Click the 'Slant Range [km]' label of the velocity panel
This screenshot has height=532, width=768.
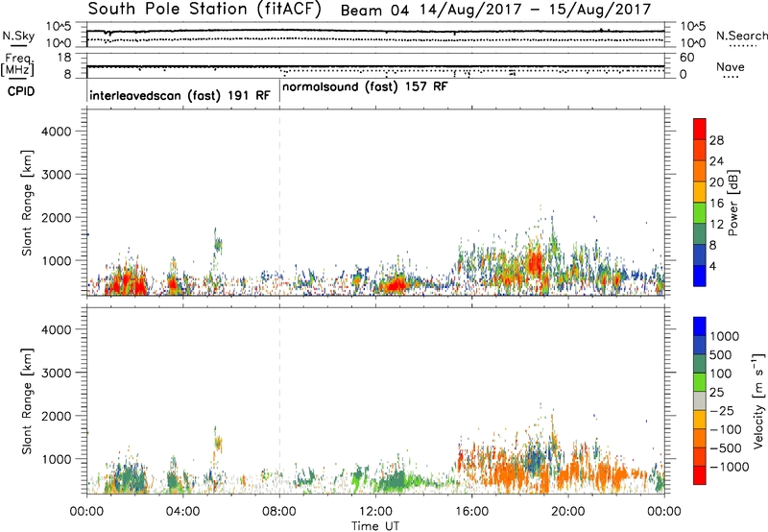(x=27, y=401)
